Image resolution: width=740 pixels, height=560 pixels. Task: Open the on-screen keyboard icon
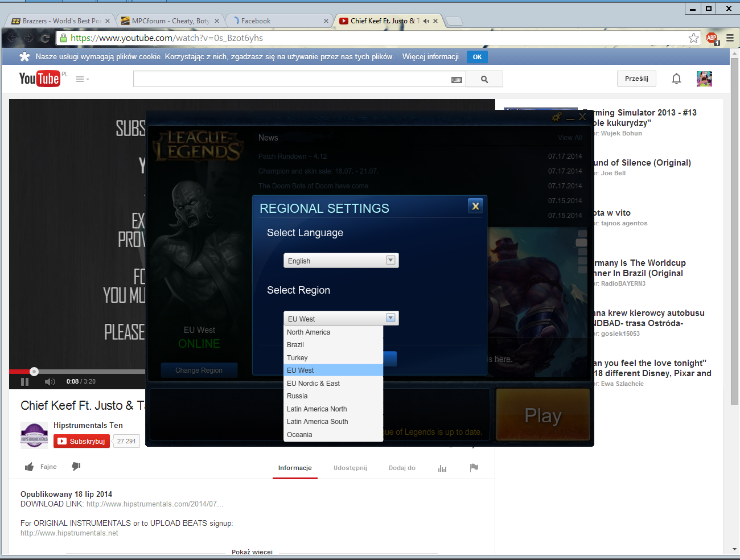457,80
